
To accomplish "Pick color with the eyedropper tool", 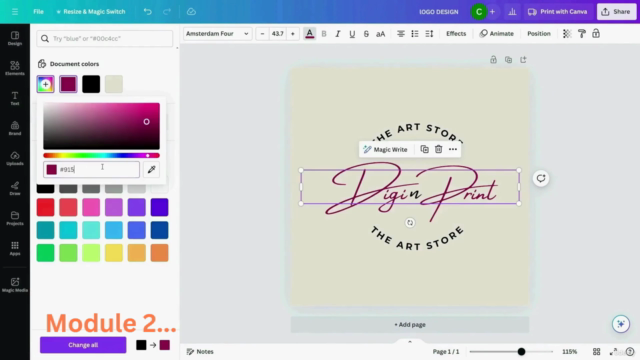I will (x=151, y=169).
